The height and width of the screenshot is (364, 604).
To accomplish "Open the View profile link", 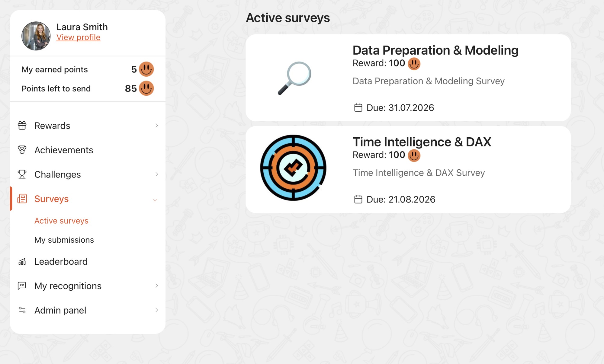I will tap(78, 37).
